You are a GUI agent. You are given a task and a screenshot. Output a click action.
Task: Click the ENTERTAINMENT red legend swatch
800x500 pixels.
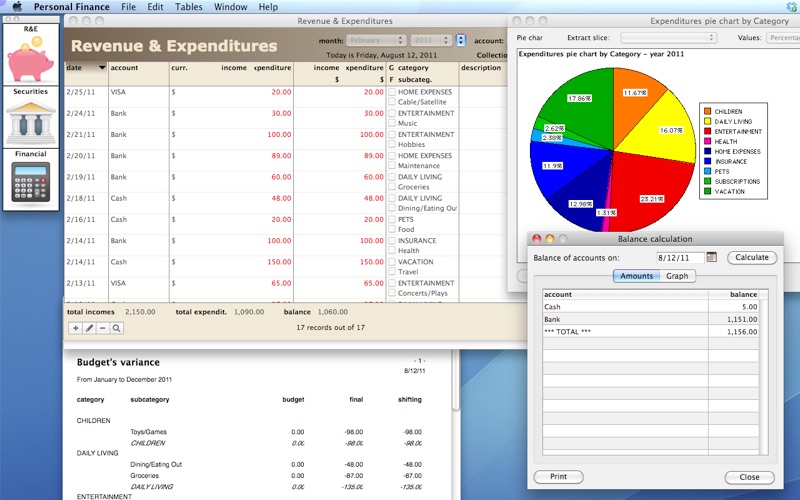coord(708,131)
